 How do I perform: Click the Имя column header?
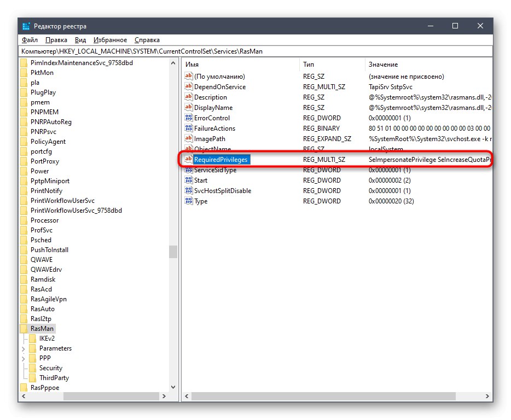coord(241,65)
